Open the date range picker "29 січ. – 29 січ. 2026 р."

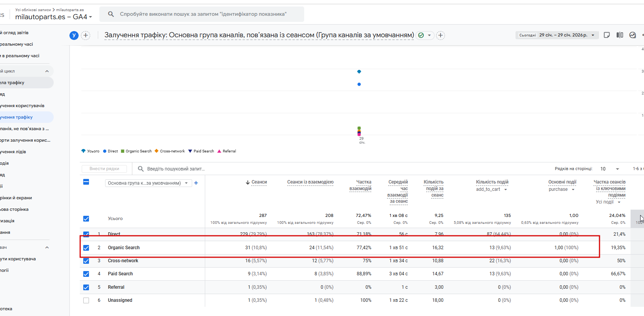click(557, 35)
